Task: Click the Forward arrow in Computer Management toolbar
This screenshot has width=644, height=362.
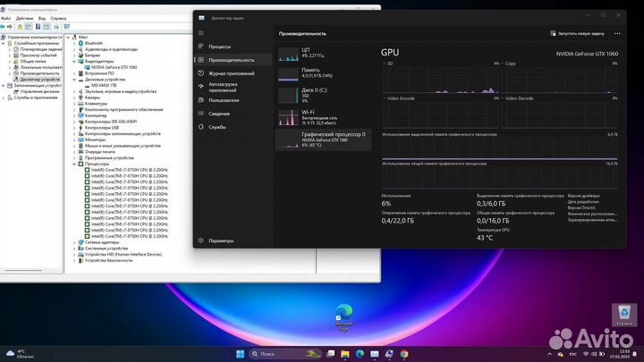Action: click(10, 27)
